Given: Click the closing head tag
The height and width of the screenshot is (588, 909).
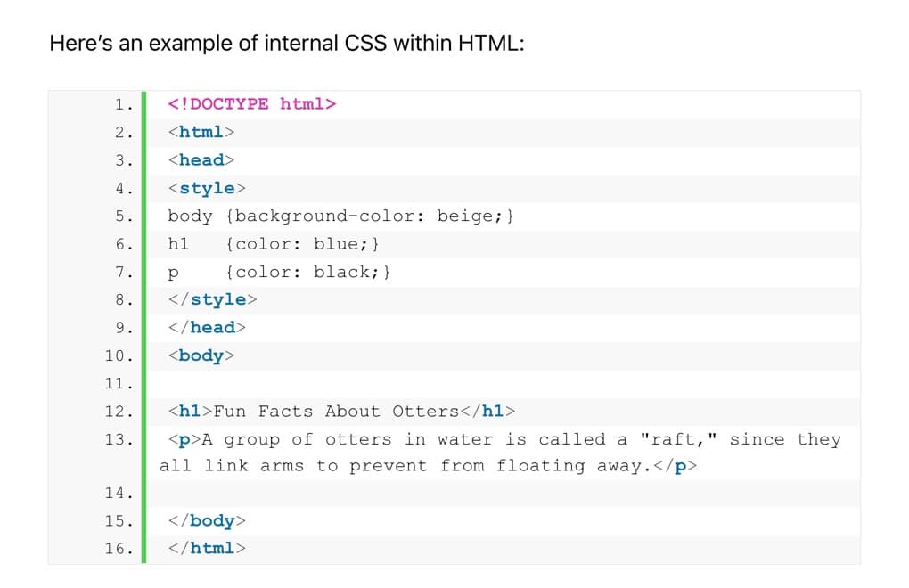Looking at the screenshot, I should tap(207, 327).
